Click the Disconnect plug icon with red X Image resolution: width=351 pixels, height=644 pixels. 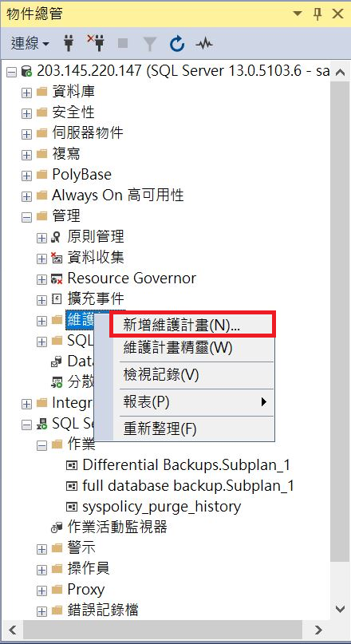[x=96, y=43]
